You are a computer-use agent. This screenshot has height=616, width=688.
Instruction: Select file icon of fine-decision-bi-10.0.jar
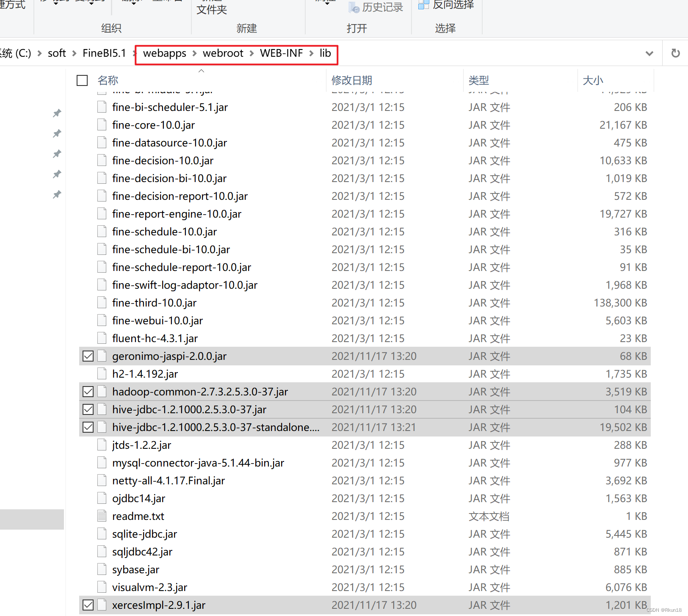coord(102,178)
